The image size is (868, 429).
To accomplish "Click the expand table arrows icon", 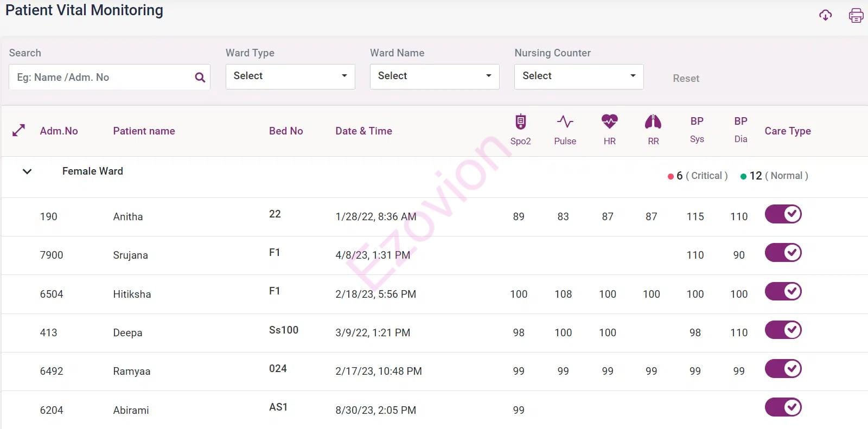I will click(18, 131).
